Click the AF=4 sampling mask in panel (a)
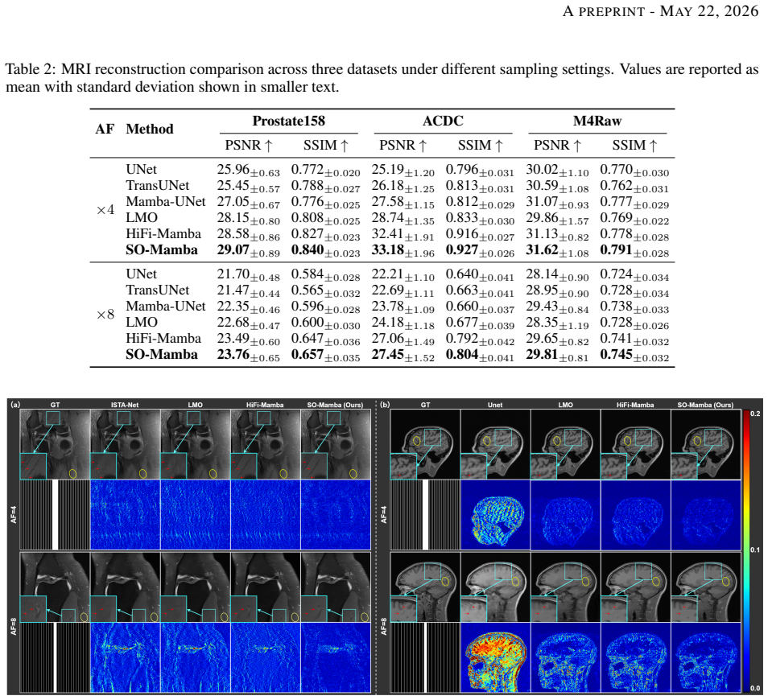The height and width of the screenshot is (700, 768). pyautogui.click(x=55, y=515)
